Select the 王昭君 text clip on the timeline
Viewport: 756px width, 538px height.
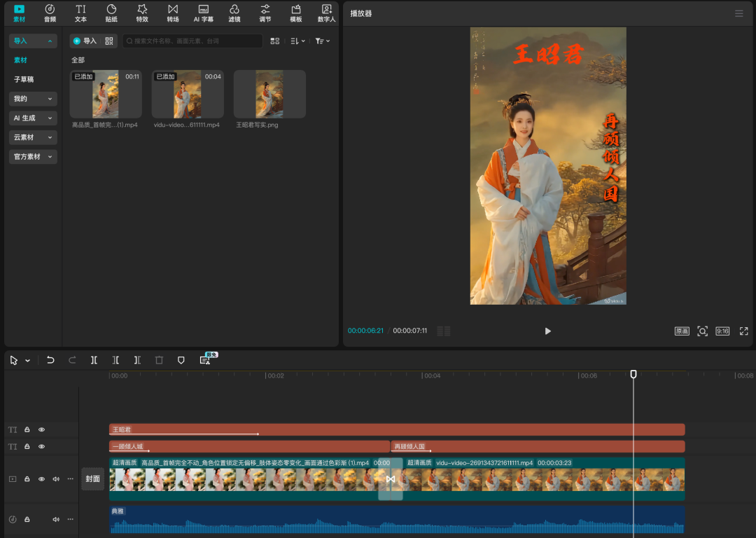pyautogui.click(x=397, y=429)
